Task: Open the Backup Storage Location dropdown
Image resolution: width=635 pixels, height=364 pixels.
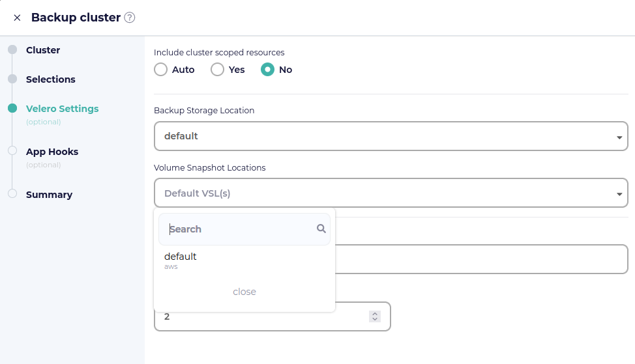Action: click(x=391, y=136)
